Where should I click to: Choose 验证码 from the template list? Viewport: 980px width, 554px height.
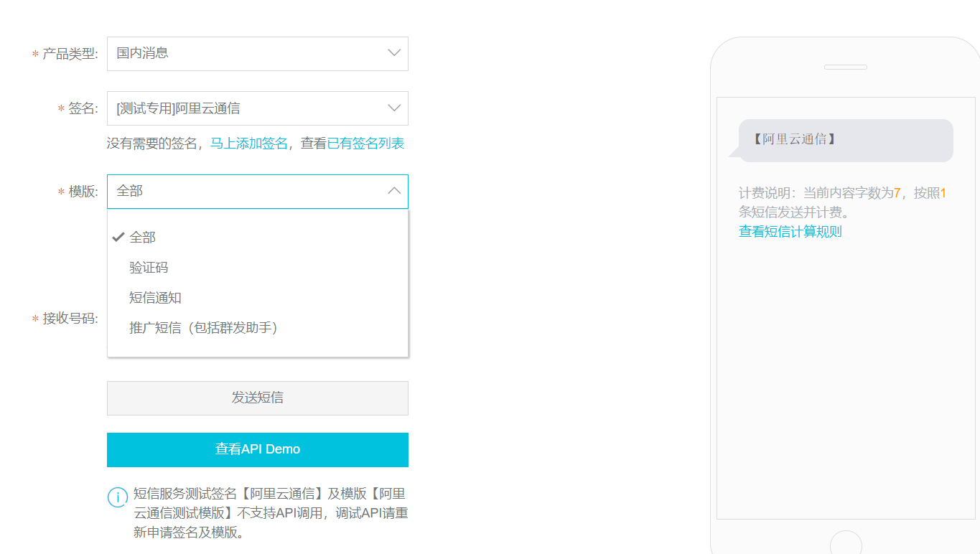tap(149, 268)
